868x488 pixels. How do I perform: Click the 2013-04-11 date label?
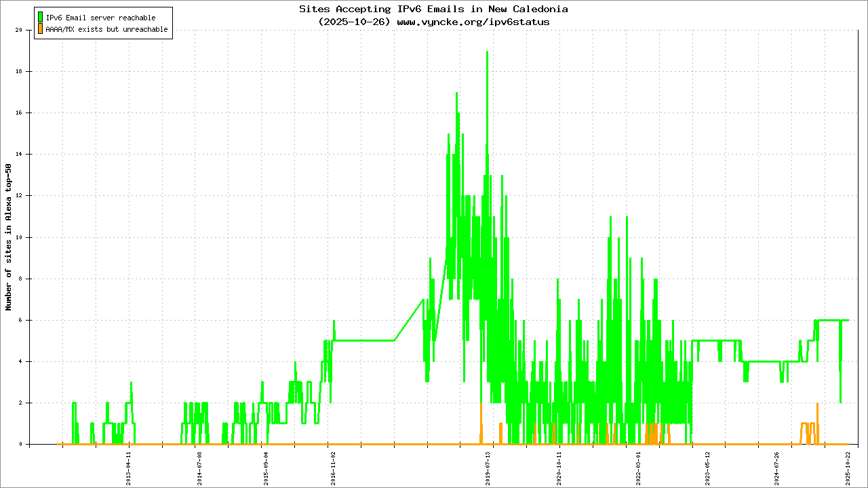[129, 469]
